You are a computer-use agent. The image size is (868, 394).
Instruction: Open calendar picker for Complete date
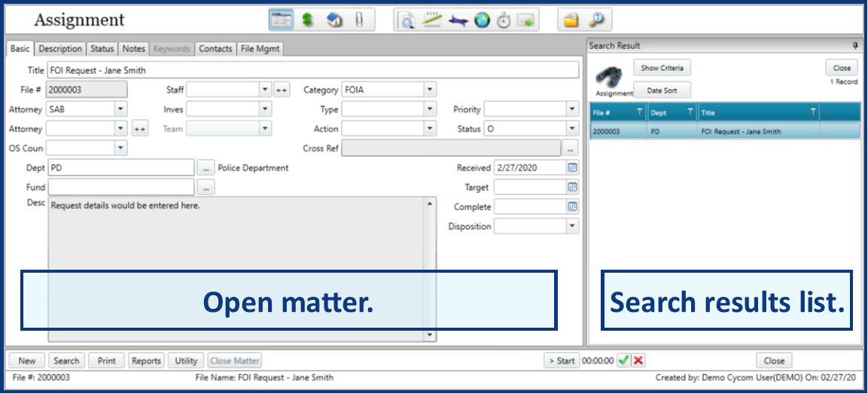click(572, 206)
